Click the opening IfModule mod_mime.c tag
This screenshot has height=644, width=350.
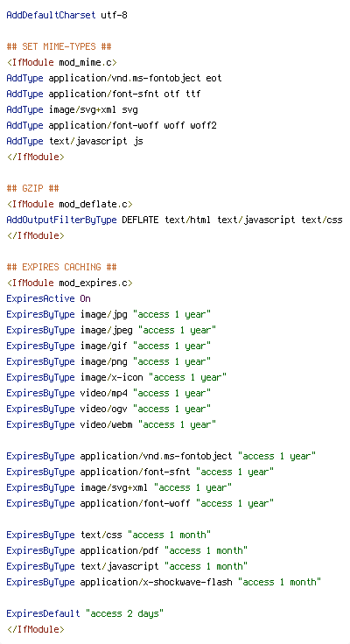coord(61,62)
